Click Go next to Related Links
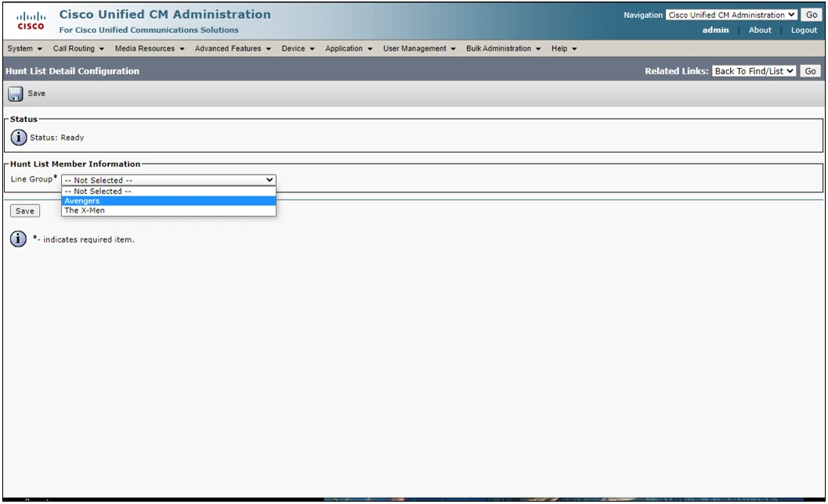 (810, 70)
